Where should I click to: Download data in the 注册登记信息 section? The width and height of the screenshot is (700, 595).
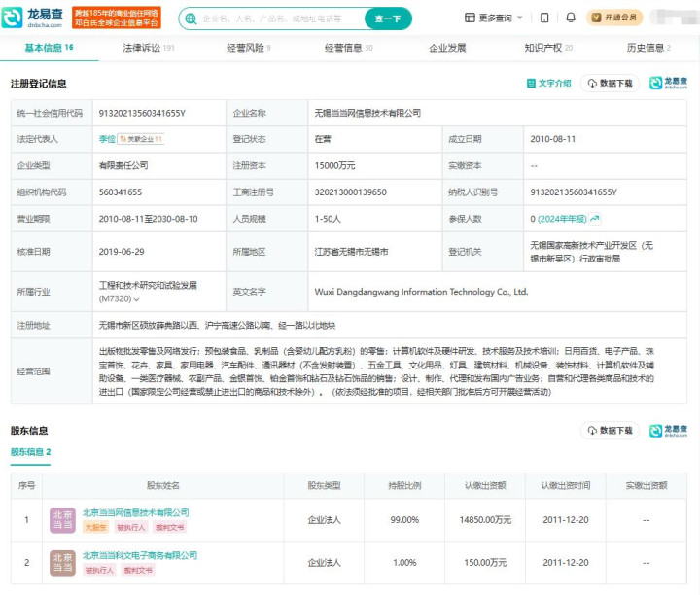610,84
